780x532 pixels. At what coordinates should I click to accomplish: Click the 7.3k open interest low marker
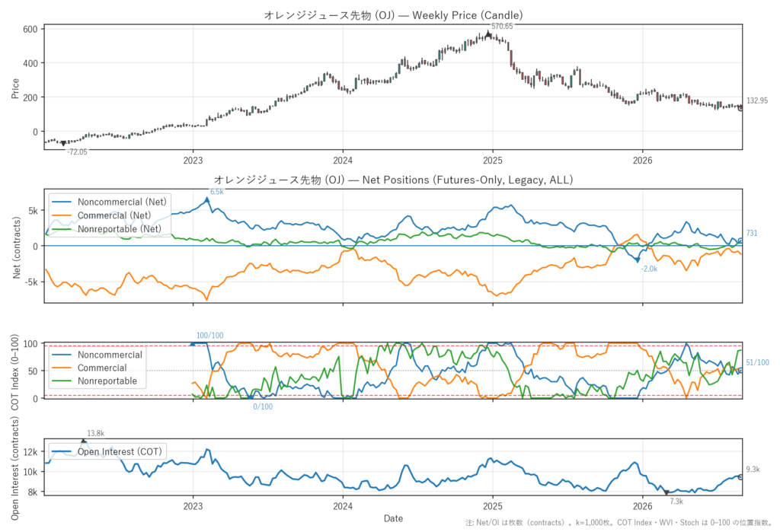tap(667, 492)
